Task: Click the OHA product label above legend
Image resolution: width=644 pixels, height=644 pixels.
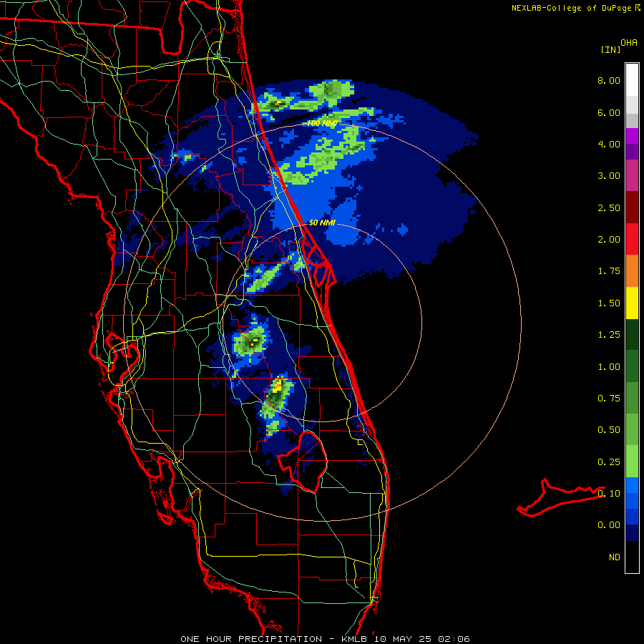Action: tap(629, 42)
